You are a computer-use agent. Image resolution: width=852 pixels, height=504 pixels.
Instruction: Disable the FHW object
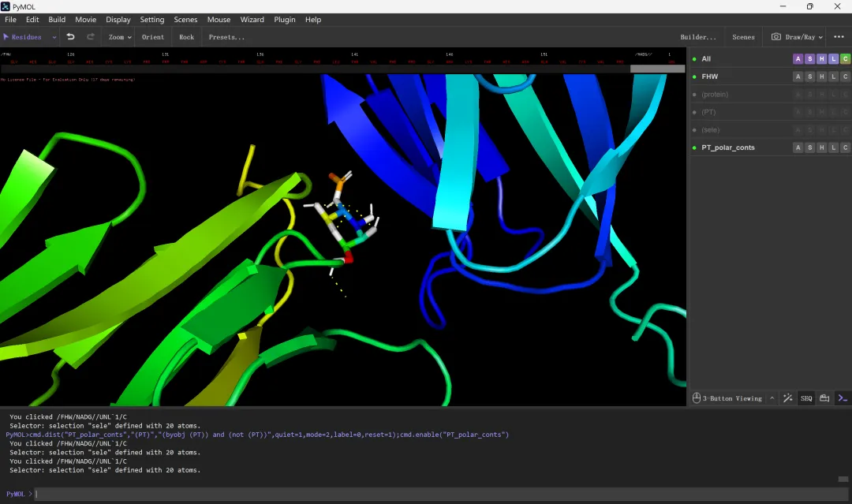[694, 77]
